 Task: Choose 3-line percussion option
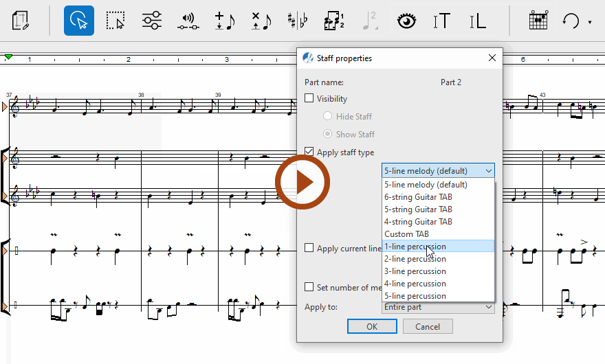tap(438, 271)
